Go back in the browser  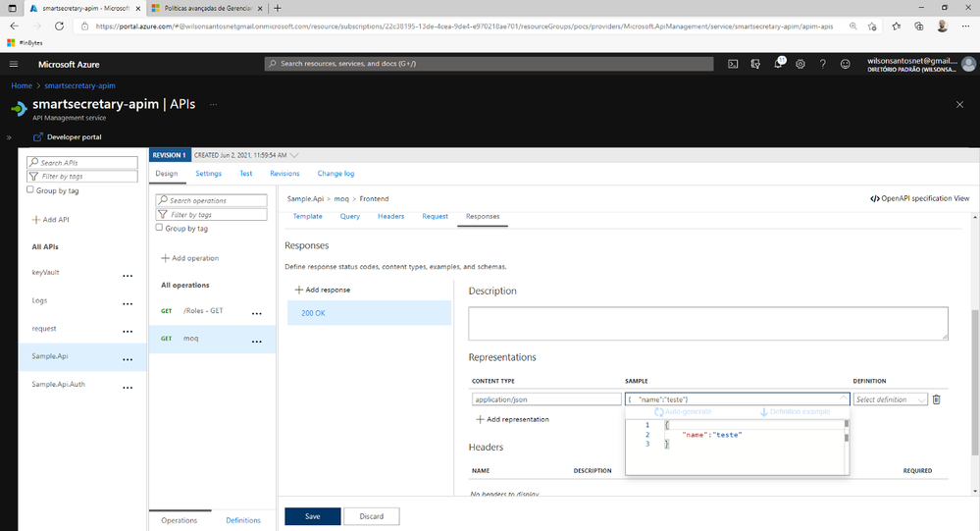click(15, 27)
